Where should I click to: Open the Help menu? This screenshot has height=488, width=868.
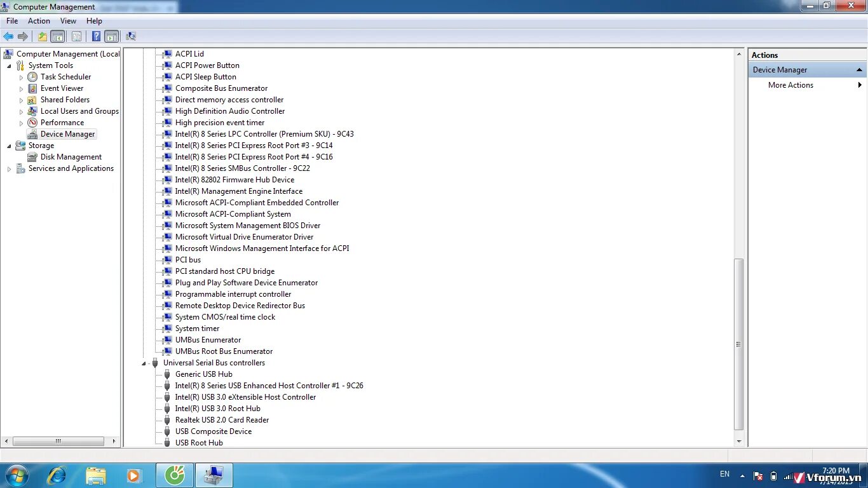pyautogui.click(x=94, y=21)
